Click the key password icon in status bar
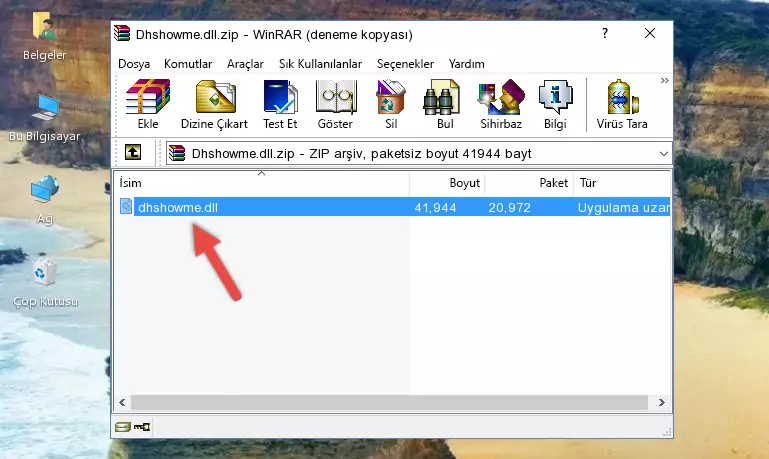The width and height of the screenshot is (769, 459). (142, 427)
